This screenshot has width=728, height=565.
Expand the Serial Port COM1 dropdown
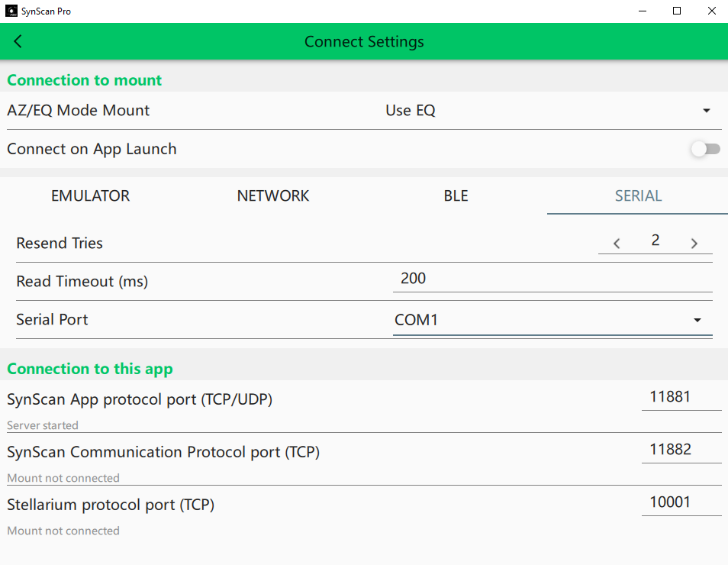coord(697,320)
